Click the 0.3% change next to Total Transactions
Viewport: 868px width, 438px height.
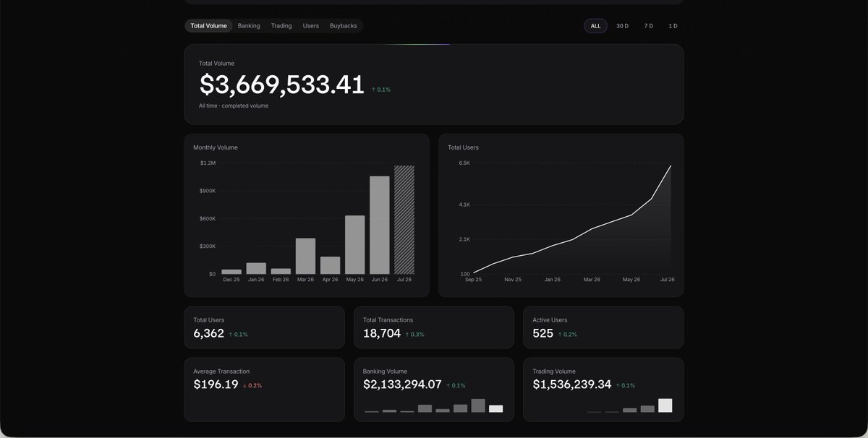pos(415,335)
